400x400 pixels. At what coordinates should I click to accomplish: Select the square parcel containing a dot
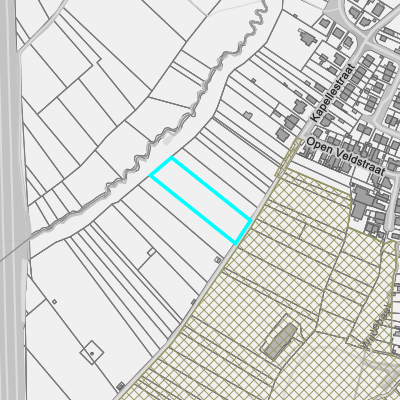click(x=92, y=352)
